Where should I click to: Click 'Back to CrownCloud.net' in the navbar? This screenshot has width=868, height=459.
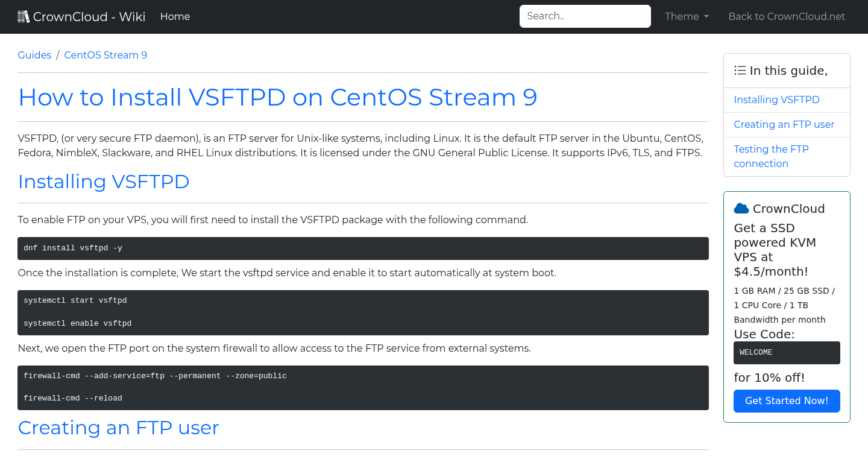point(787,16)
